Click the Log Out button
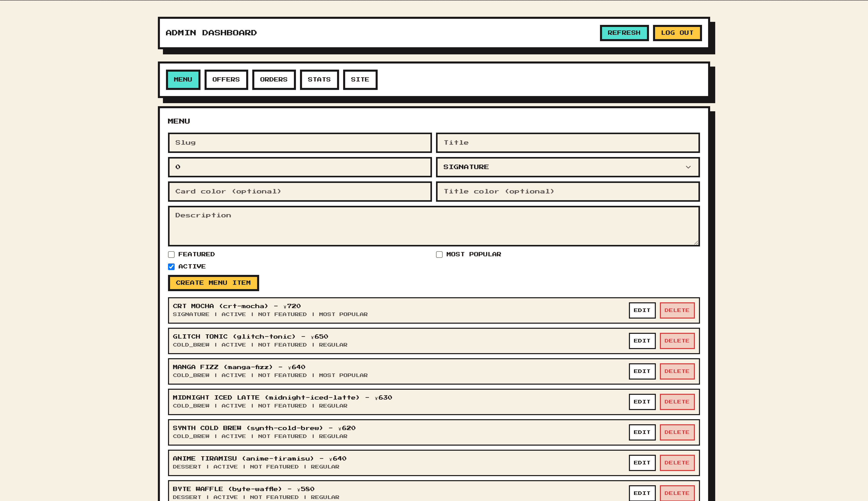The height and width of the screenshot is (501, 868). tap(677, 33)
